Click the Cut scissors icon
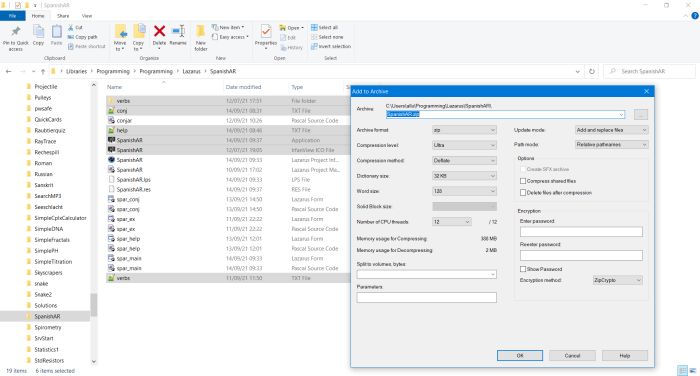 click(x=71, y=28)
